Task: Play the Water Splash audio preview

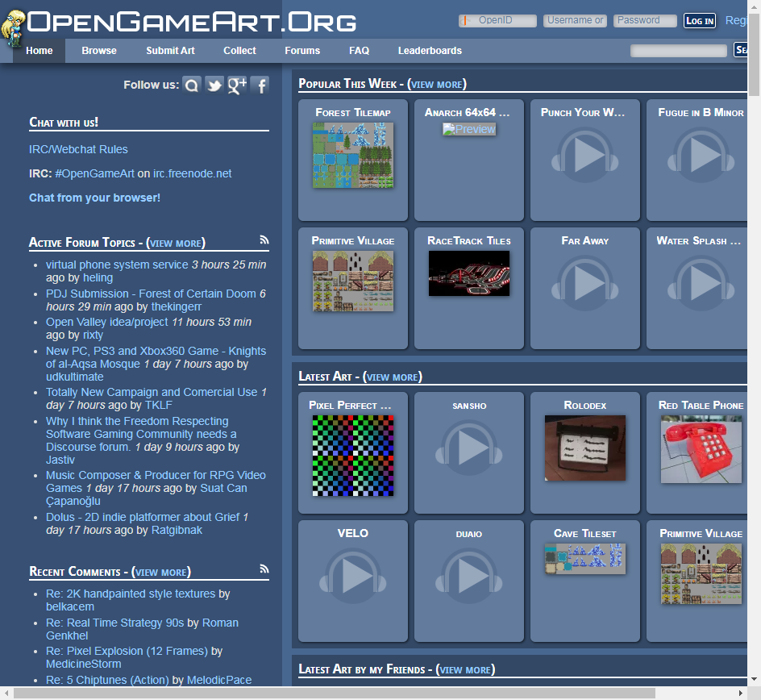Action: coord(701,284)
